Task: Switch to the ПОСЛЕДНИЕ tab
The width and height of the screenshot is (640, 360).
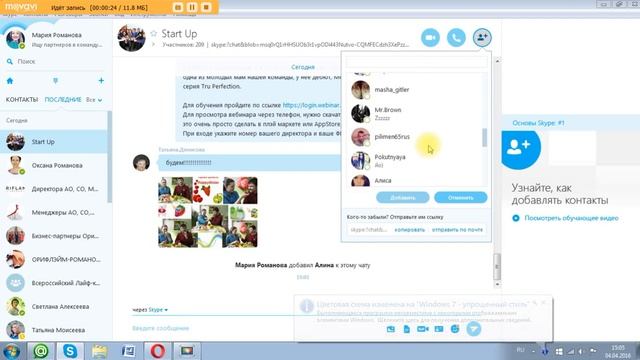Action: 63,100
